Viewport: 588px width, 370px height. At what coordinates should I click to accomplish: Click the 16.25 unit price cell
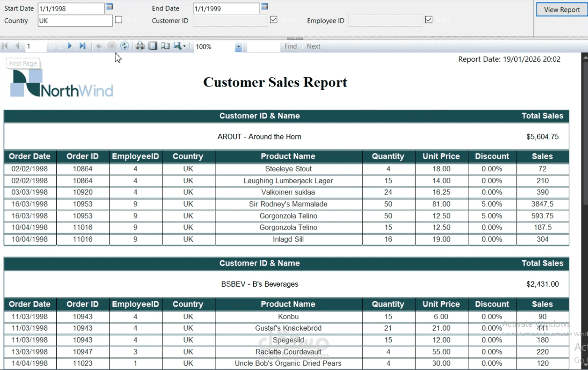pos(441,192)
